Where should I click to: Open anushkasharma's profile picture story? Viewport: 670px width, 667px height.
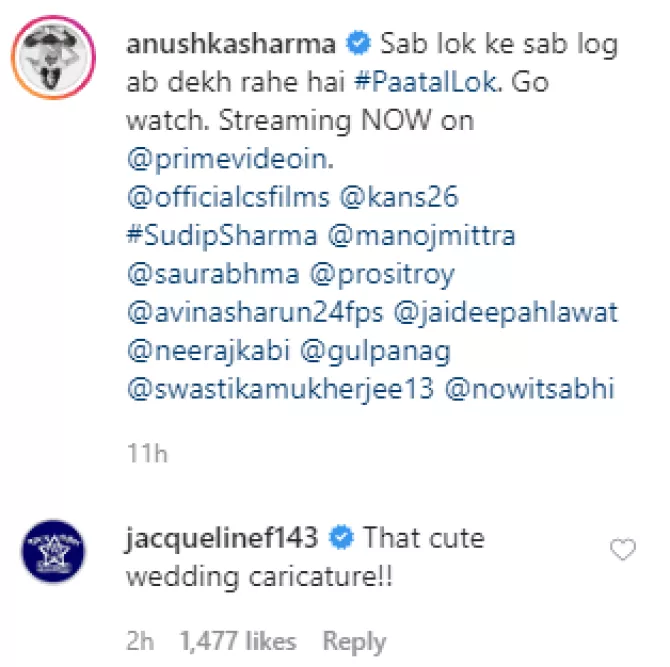(x=53, y=57)
